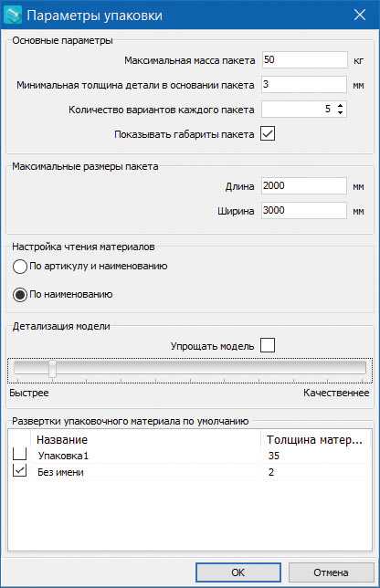Toggle Показывать габариты пакета checkbox
The height and width of the screenshot is (588, 380).
pyautogui.click(x=268, y=133)
